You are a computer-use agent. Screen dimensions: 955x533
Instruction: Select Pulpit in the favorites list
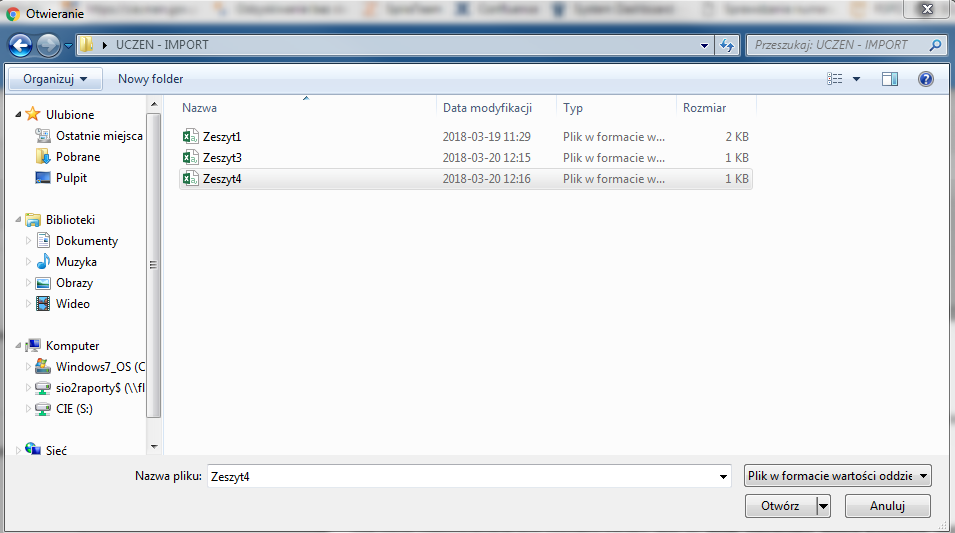71,178
